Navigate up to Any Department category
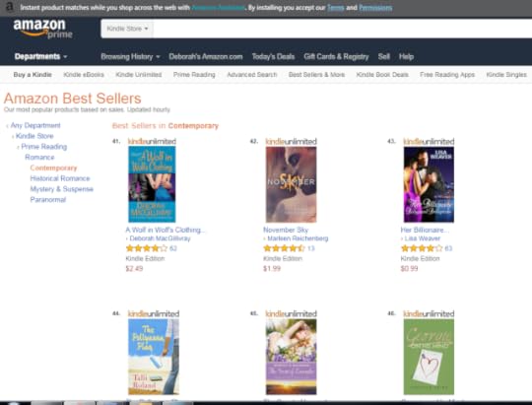 tap(35, 125)
